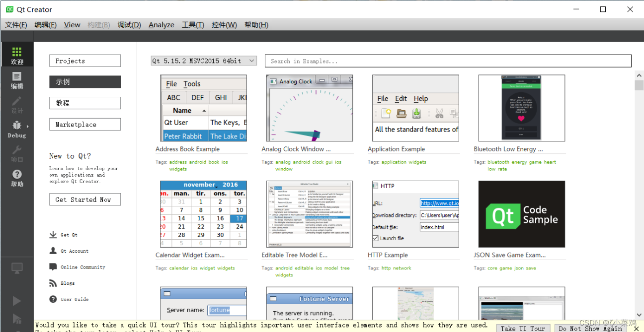Open the 调试(D) menu
The height and width of the screenshot is (332, 644).
click(x=129, y=25)
